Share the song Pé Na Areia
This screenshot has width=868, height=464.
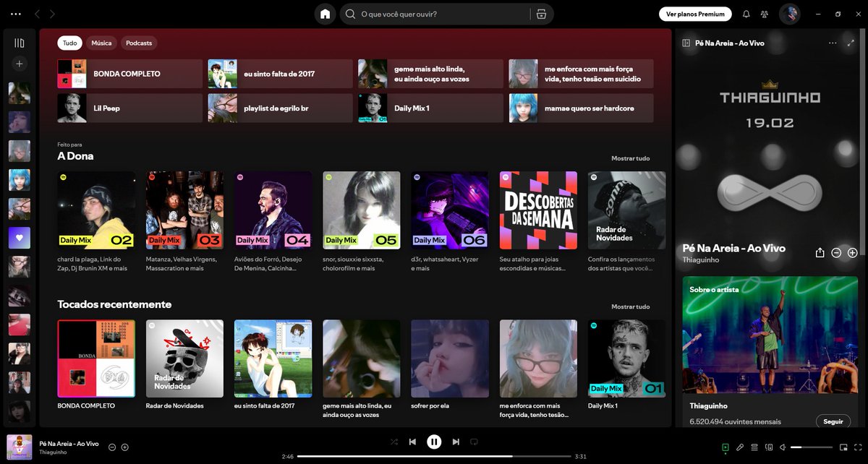tap(820, 253)
